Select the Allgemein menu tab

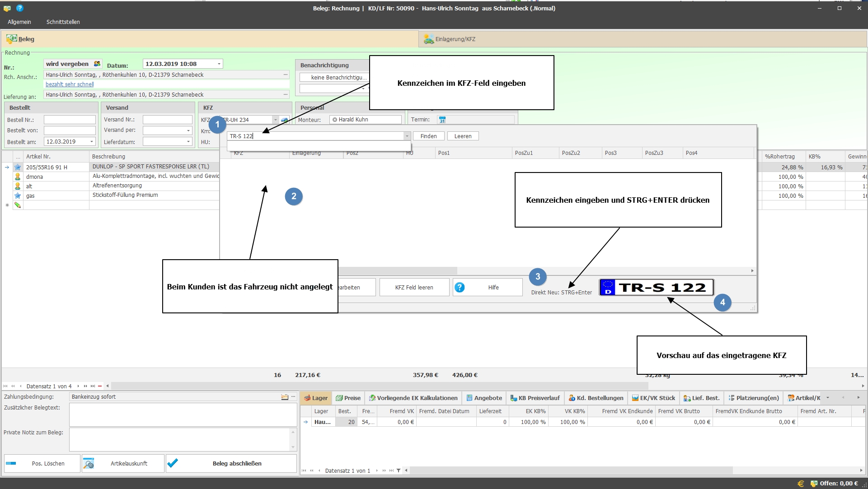[x=20, y=21]
